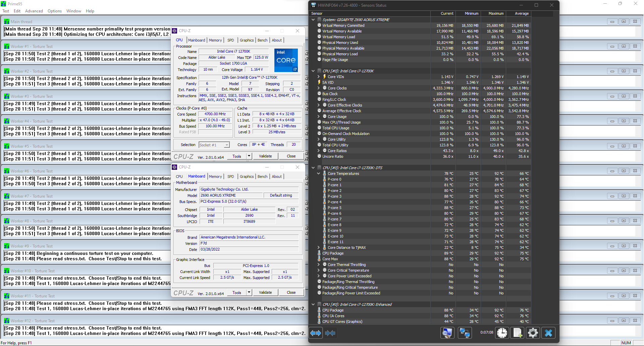Screen dimensions: 644x346
Task: Click the Worker #9 Torture Test window icon
Action: click(7, 246)
